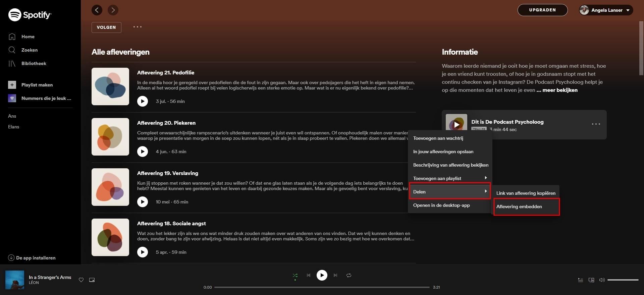Open the play queue

(581, 280)
